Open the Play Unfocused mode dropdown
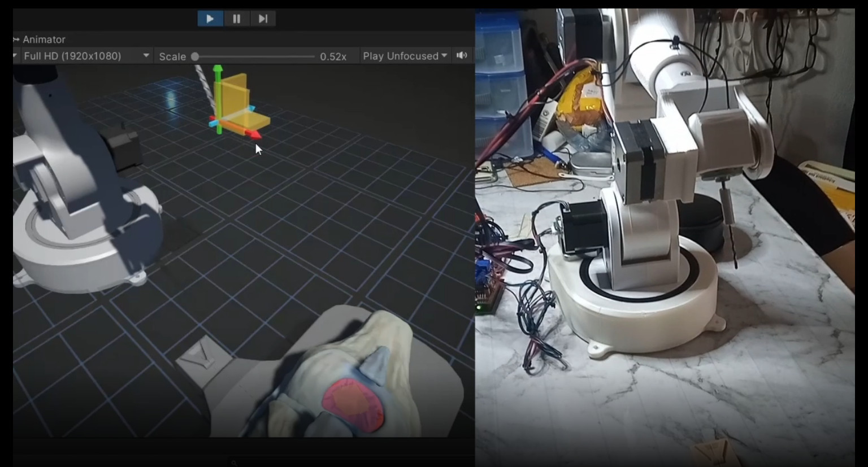 [403, 55]
